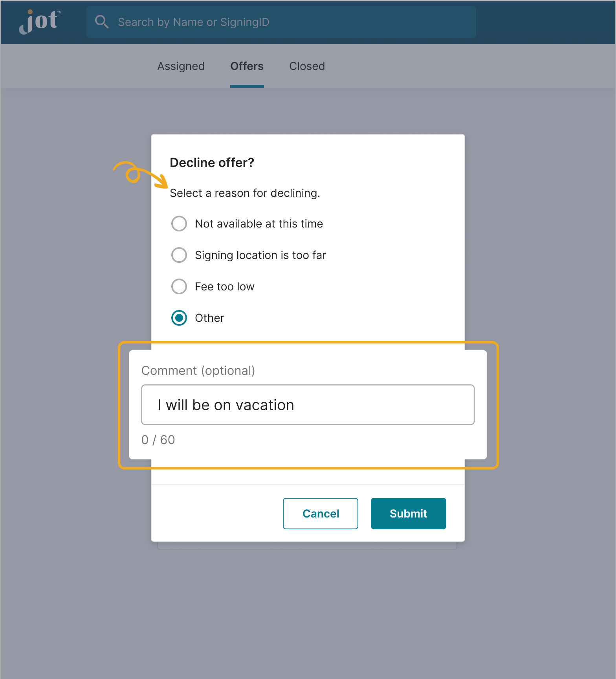Go to the Closed tab
This screenshot has width=616, height=679.
pyautogui.click(x=307, y=66)
